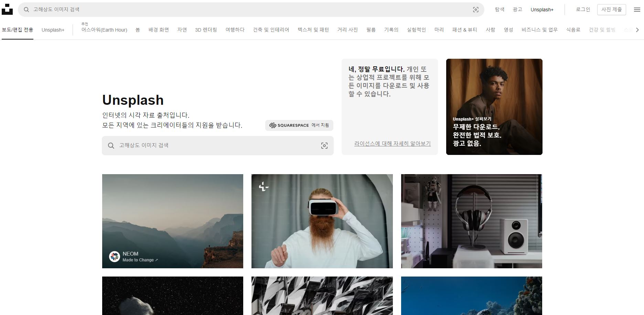Screen dimensions: 644x315
Task: Open the NEOM mountain landscape photo
Action: click(173, 221)
